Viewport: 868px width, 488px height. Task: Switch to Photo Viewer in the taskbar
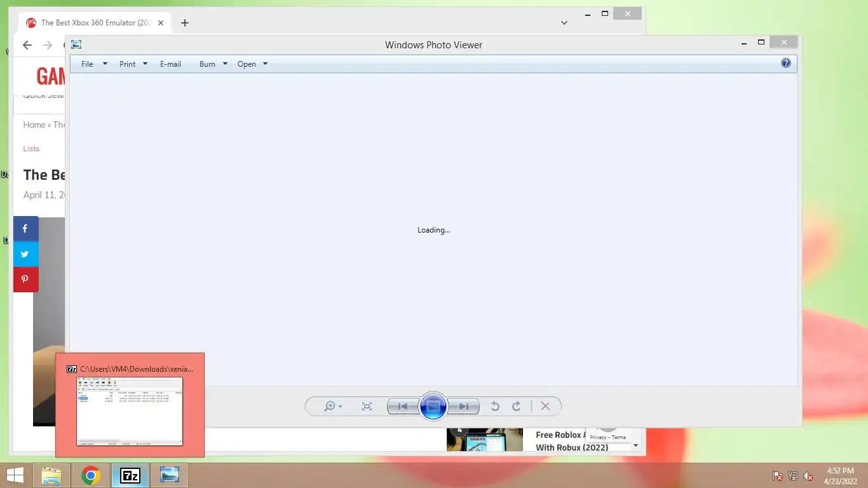170,475
